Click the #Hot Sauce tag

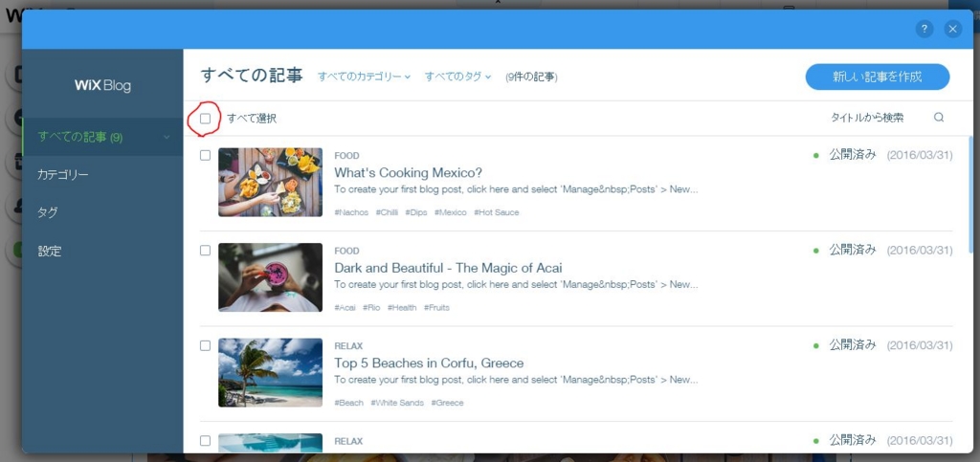tap(497, 212)
